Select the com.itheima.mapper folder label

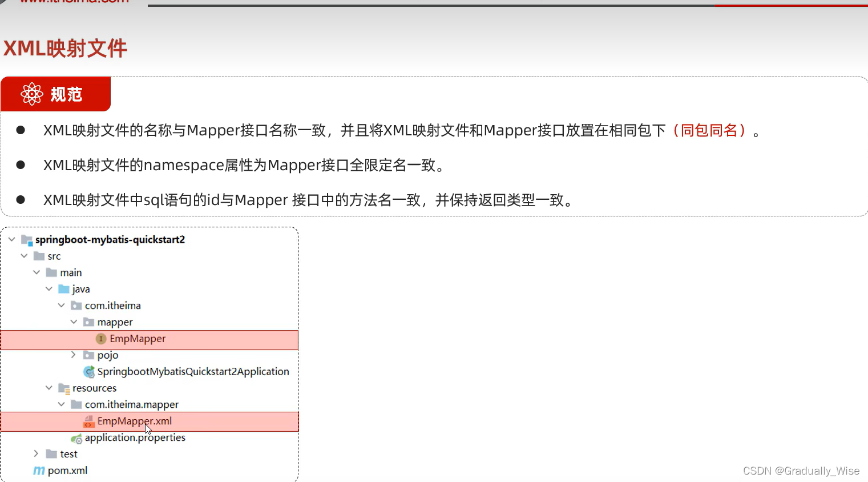tap(132, 404)
